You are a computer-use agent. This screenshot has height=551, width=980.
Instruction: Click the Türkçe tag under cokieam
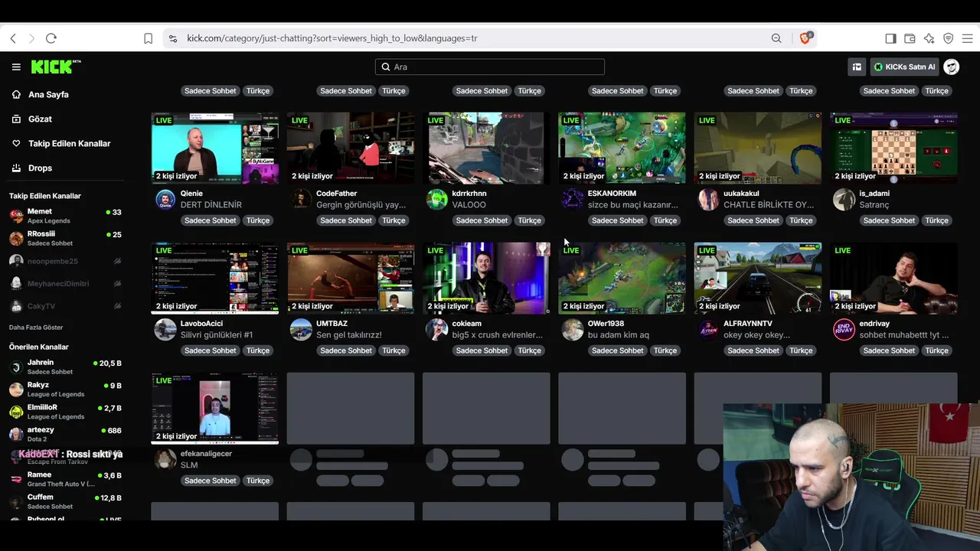tap(529, 350)
